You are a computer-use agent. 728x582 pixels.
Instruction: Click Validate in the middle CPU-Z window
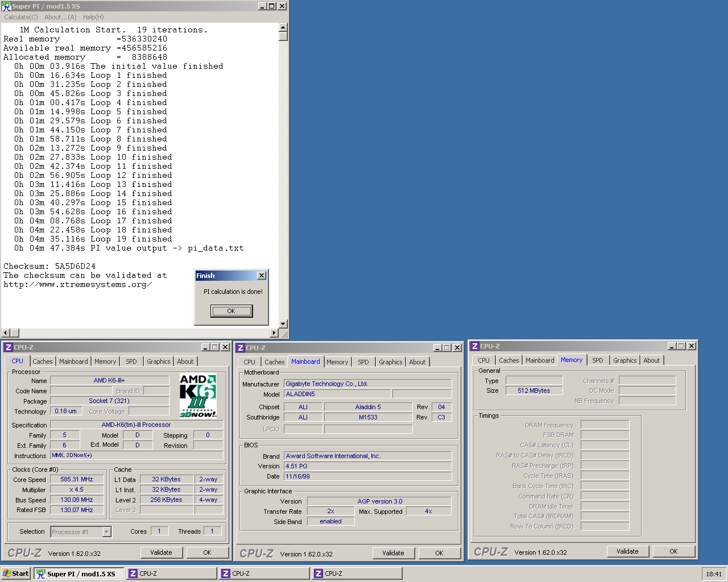393,553
